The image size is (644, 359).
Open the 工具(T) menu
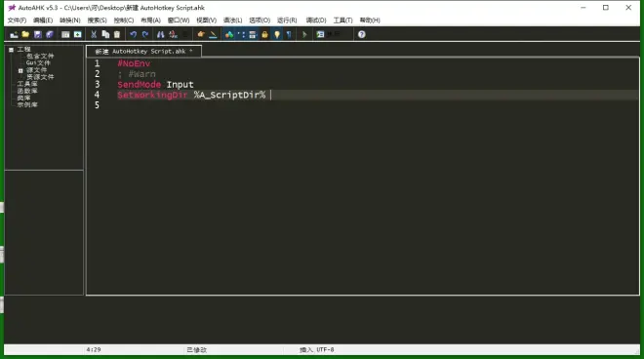[342, 20]
